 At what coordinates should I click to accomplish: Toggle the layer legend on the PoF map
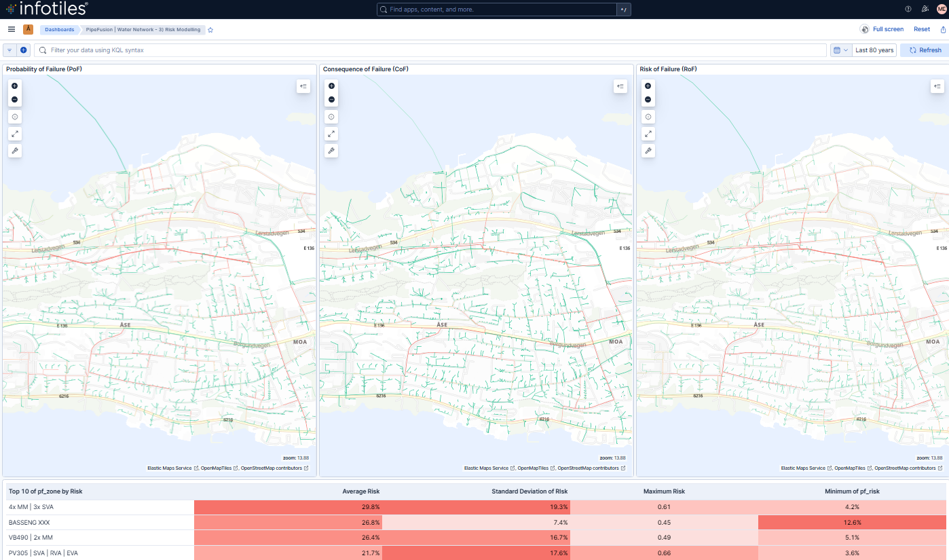[303, 86]
